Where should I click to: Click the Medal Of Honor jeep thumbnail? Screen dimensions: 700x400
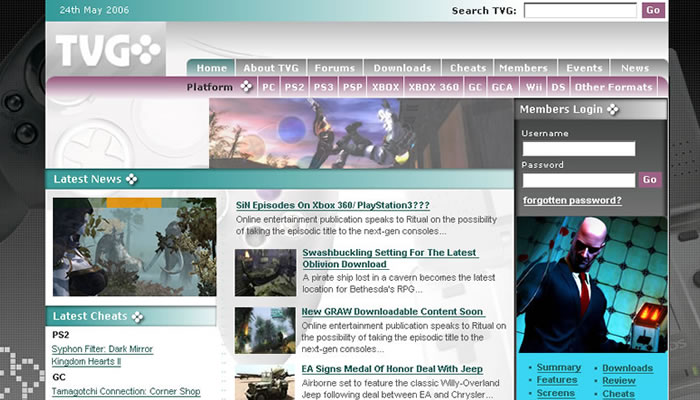pyautogui.click(x=265, y=383)
